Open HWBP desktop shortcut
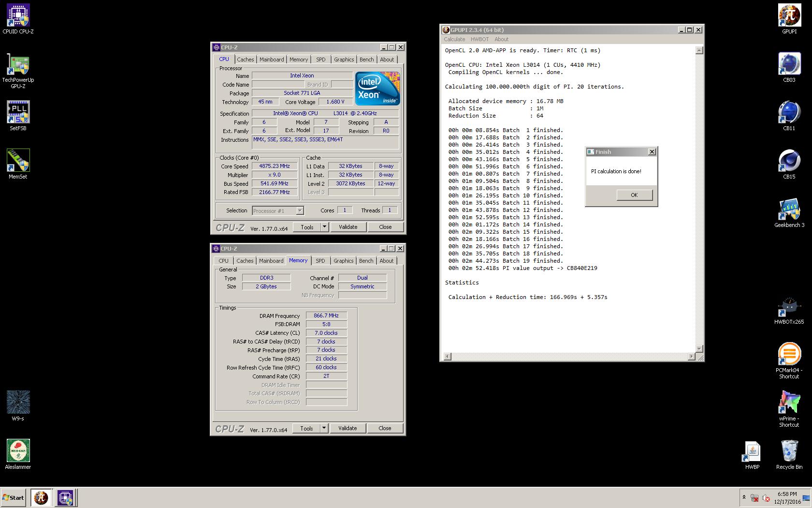Screen dimensions: 812x508 752,455
